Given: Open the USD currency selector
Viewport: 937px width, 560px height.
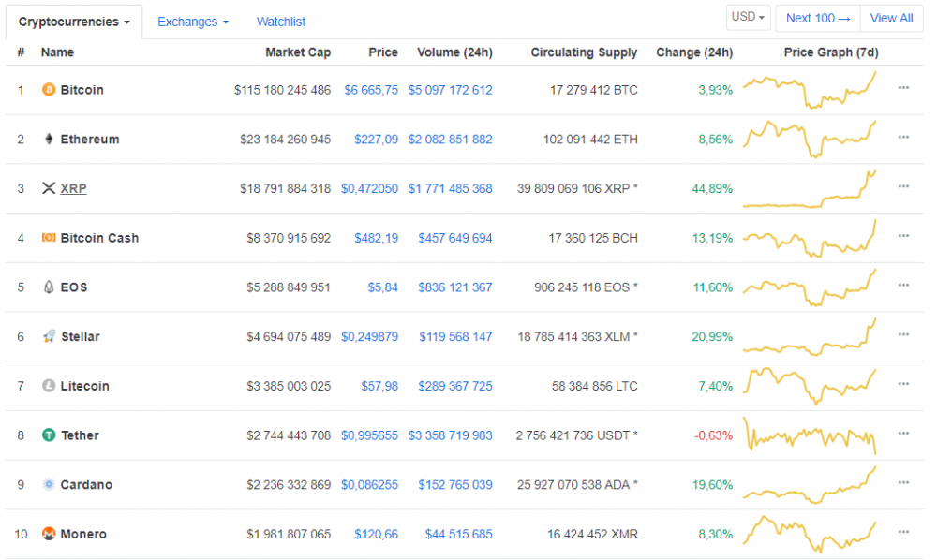Looking at the screenshot, I should 749,18.
